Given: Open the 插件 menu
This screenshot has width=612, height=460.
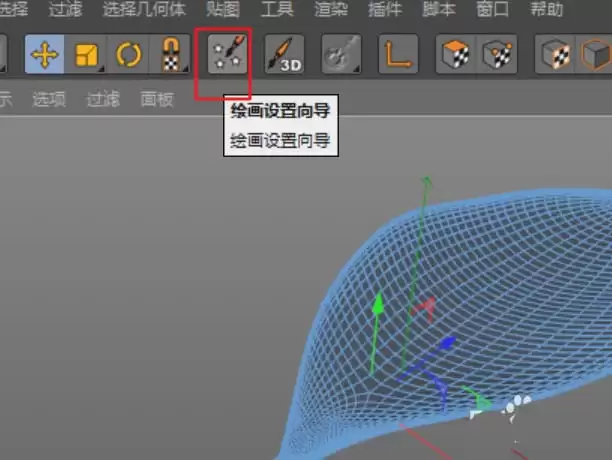Looking at the screenshot, I should pyautogui.click(x=386, y=12).
